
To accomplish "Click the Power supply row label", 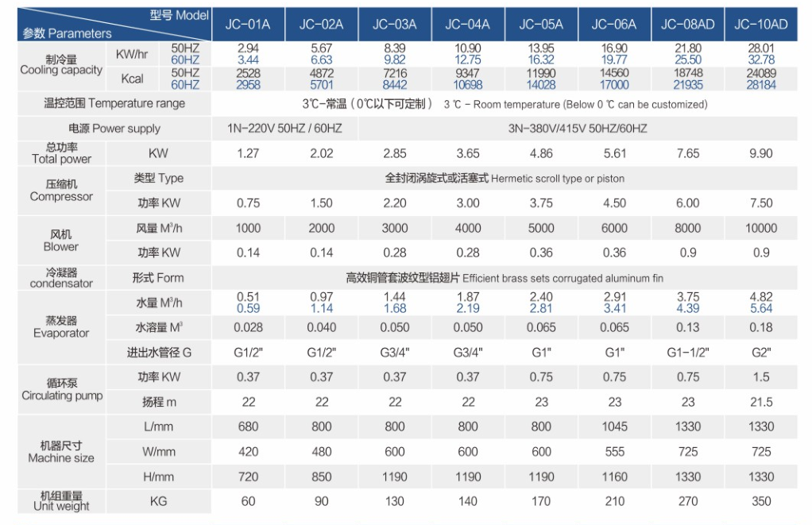I will (x=114, y=128).
